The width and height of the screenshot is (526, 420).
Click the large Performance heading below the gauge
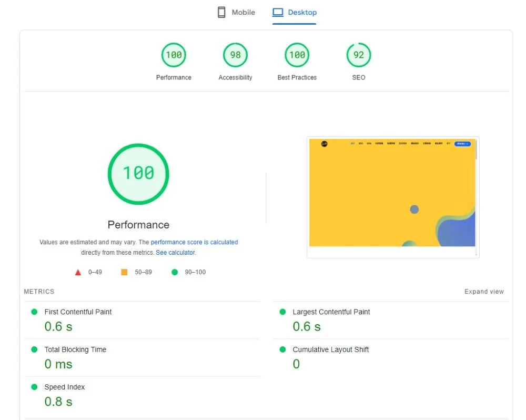pyautogui.click(x=138, y=225)
